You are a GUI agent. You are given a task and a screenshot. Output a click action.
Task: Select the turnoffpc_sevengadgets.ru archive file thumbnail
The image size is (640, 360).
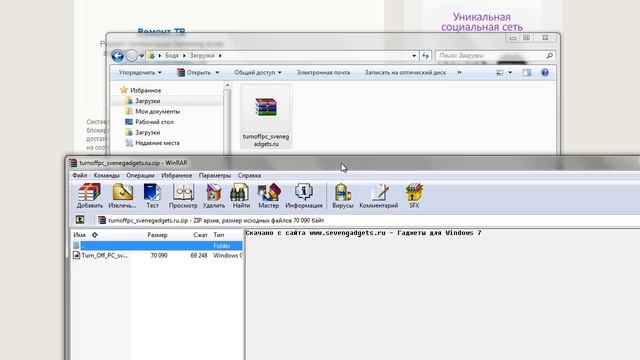pyautogui.click(x=266, y=117)
